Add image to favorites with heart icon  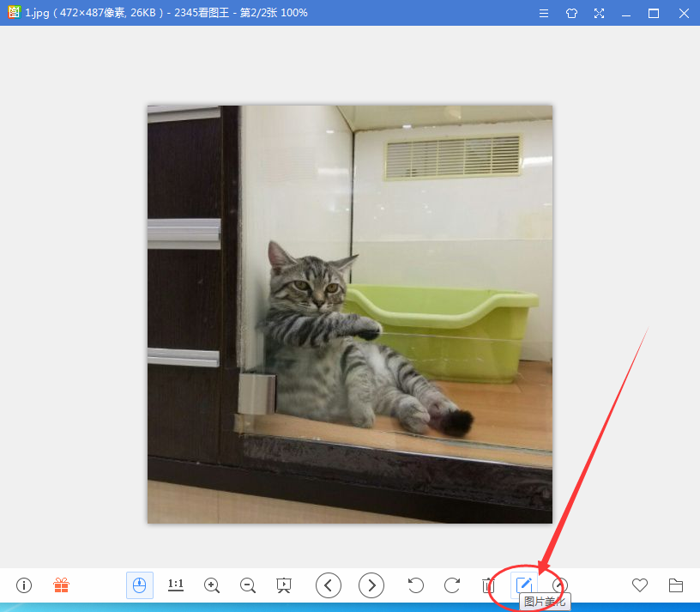640,585
